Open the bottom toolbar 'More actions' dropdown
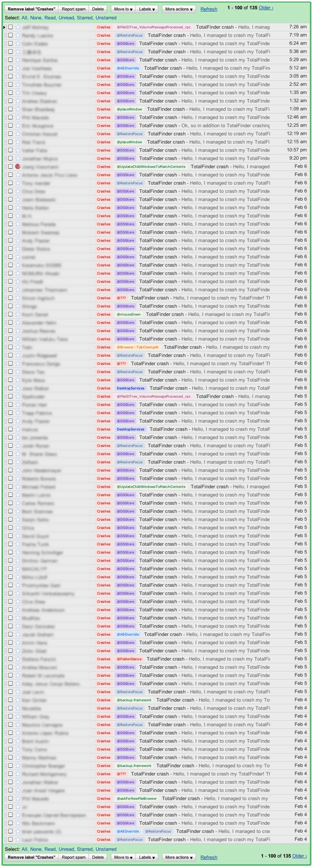This screenshot has width=314, height=868. coord(179,857)
